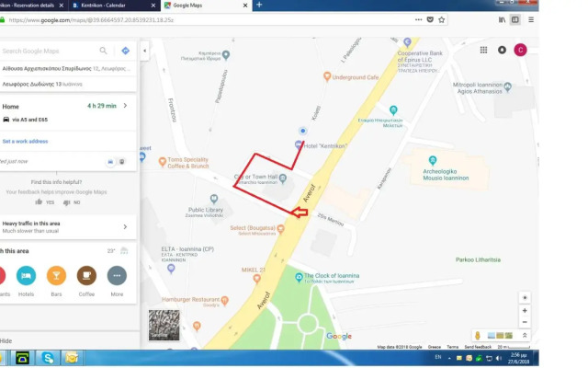Click the Select (Bougatsa) map pin

tap(280, 229)
